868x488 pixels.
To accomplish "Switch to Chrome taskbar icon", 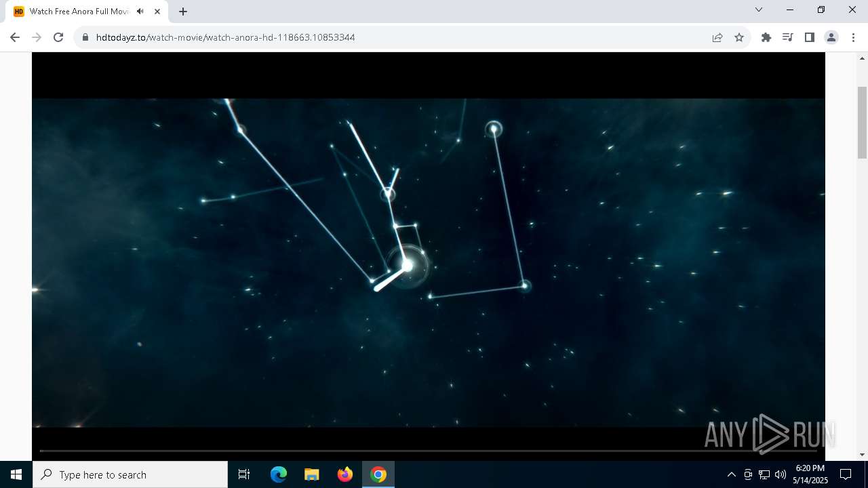I will tap(378, 474).
